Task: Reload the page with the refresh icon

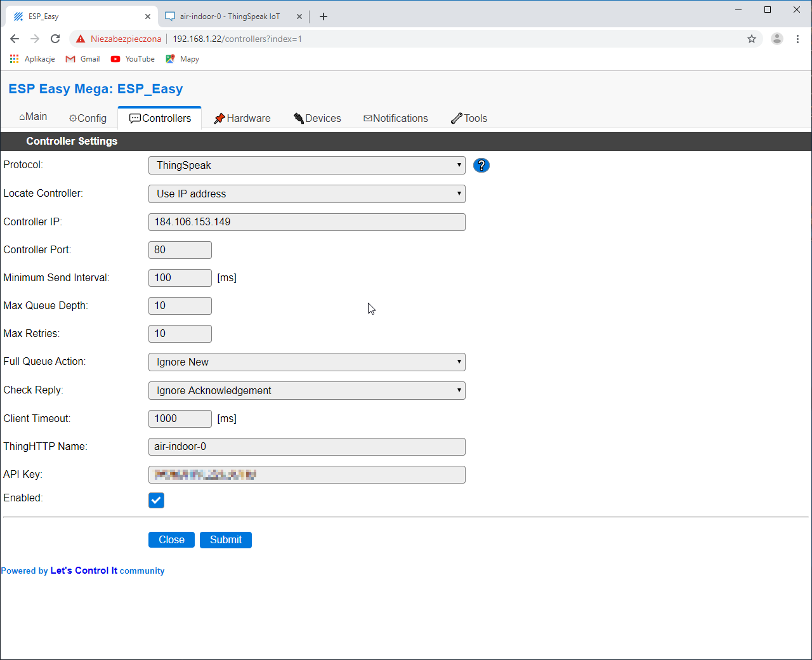Action: point(55,39)
